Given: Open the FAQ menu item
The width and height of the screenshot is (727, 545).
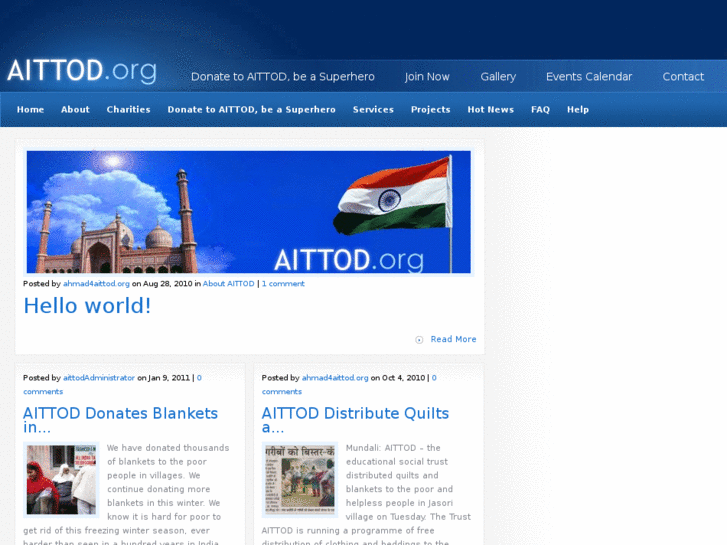Looking at the screenshot, I should coord(540,109).
